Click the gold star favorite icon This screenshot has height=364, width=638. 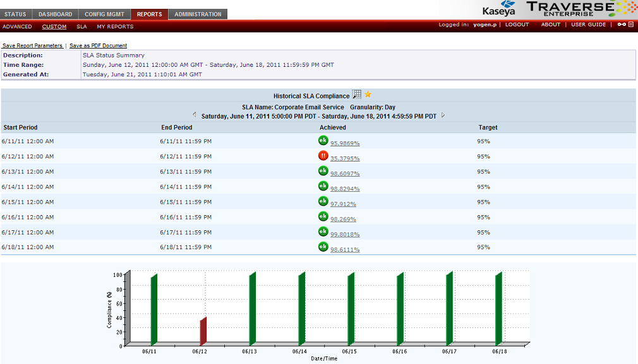pyautogui.click(x=368, y=95)
